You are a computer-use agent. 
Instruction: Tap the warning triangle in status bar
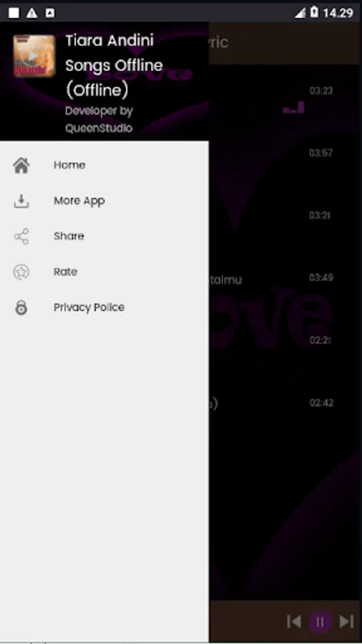click(x=31, y=13)
